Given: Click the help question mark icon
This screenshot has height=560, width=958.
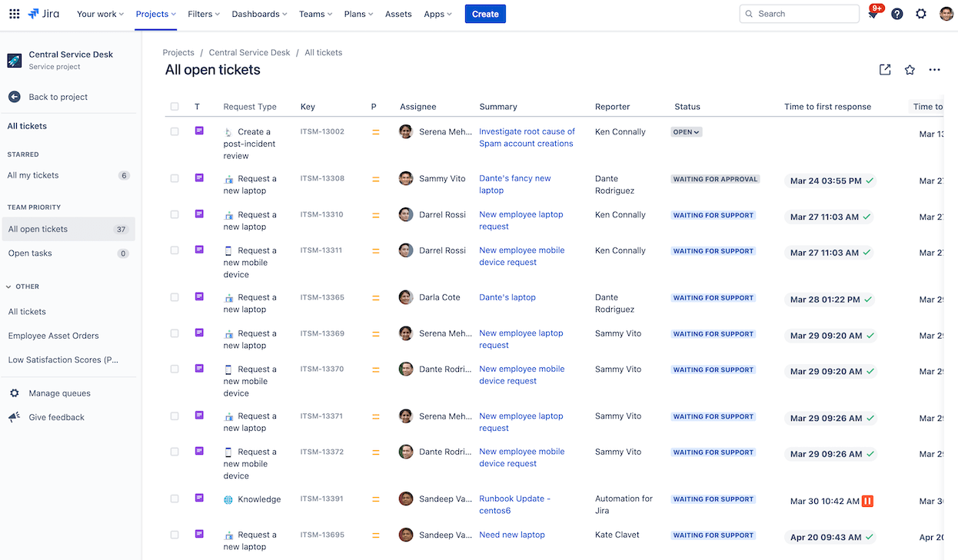Looking at the screenshot, I should [x=896, y=13].
